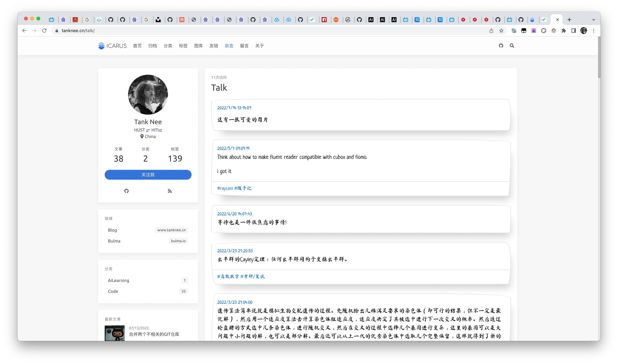Open 分类 in the top navbar

tap(168, 46)
